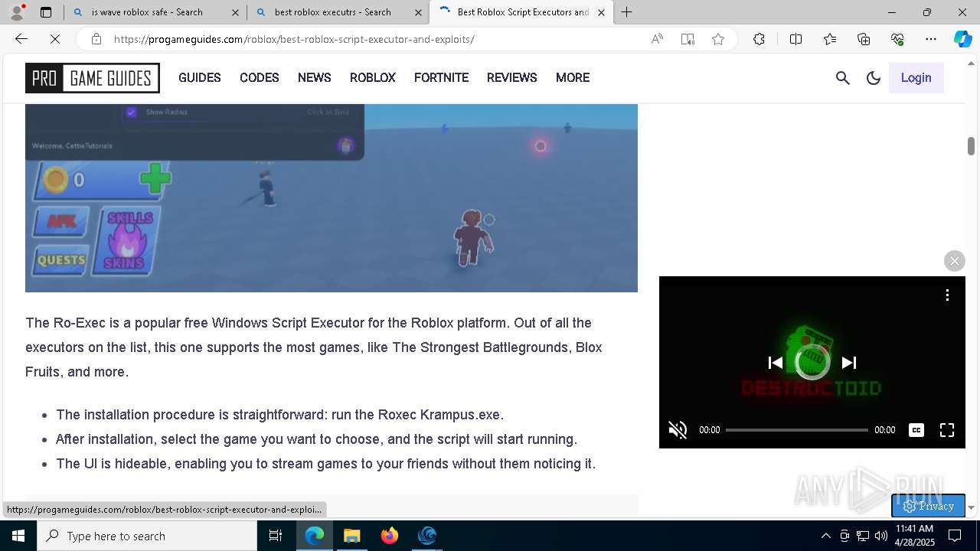Skip to previous video

point(776,363)
